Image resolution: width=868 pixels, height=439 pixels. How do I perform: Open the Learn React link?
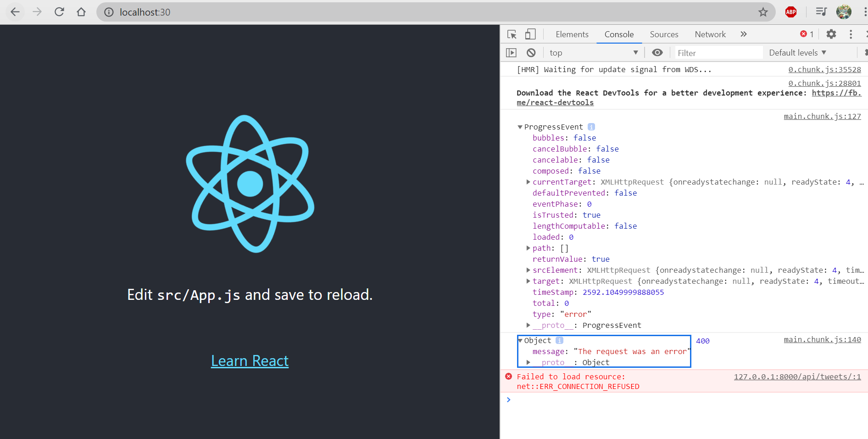pyautogui.click(x=250, y=361)
